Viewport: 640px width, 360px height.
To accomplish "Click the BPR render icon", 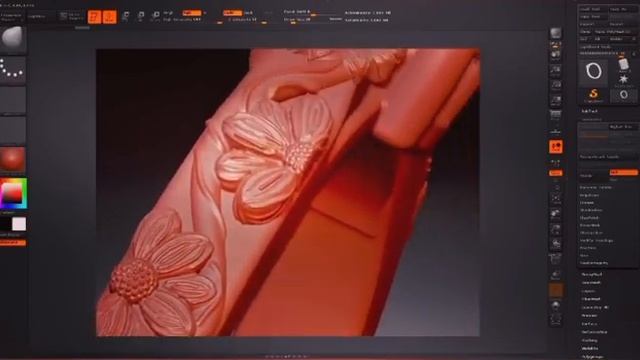I will click(556, 33).
